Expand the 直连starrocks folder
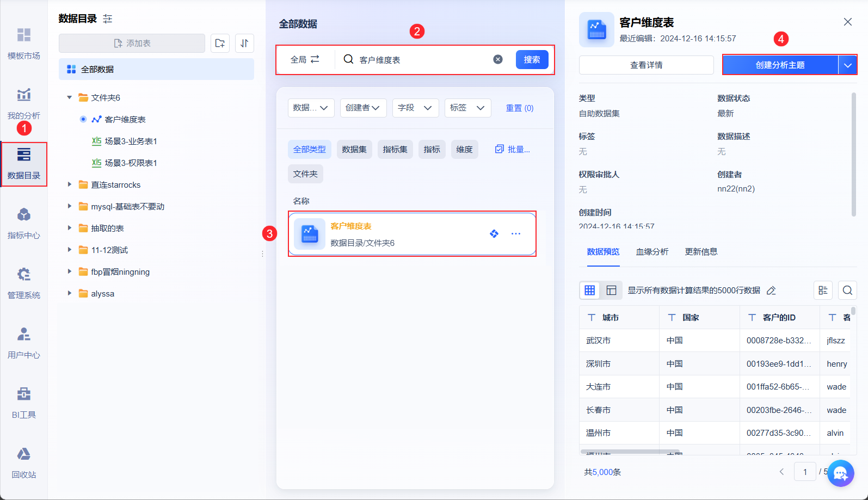 coord(70,184)
